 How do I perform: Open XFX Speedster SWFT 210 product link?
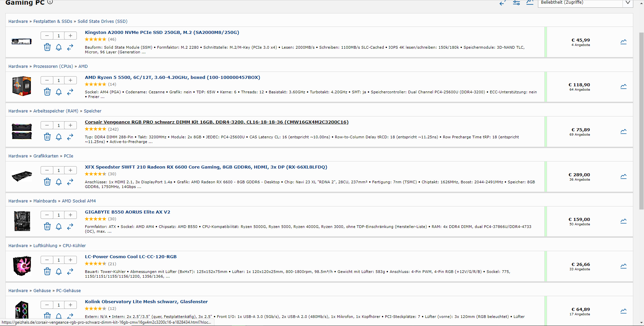pos(206,167)
